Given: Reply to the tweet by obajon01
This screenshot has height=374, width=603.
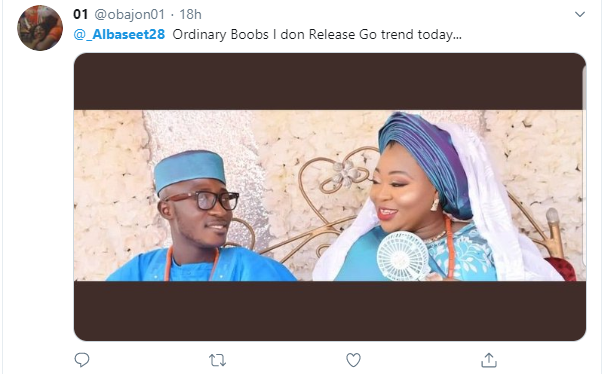Looking at the screenshot, I should 82,360.
